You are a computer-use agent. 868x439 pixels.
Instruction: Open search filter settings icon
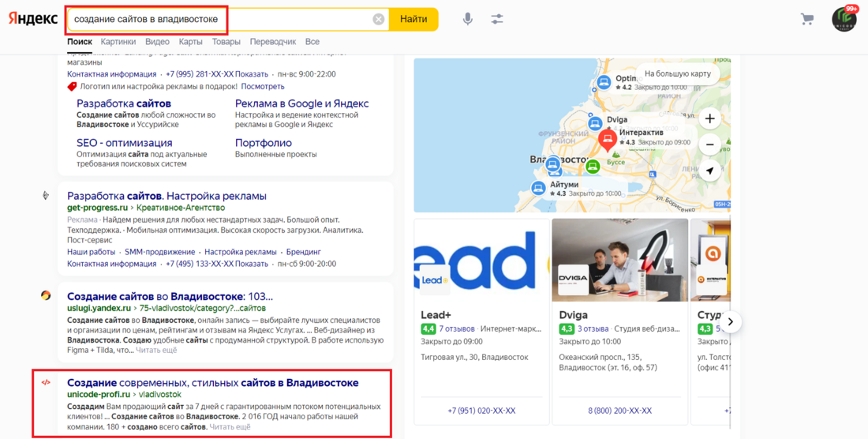497,20
